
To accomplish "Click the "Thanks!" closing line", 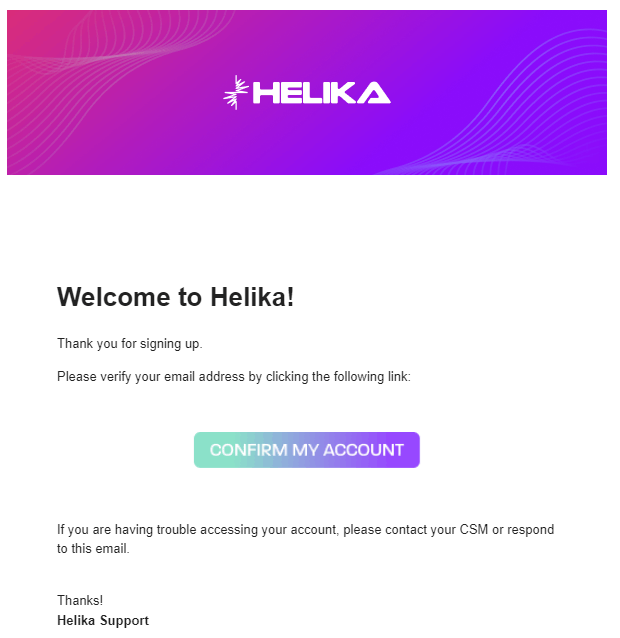I will point(80,601).
